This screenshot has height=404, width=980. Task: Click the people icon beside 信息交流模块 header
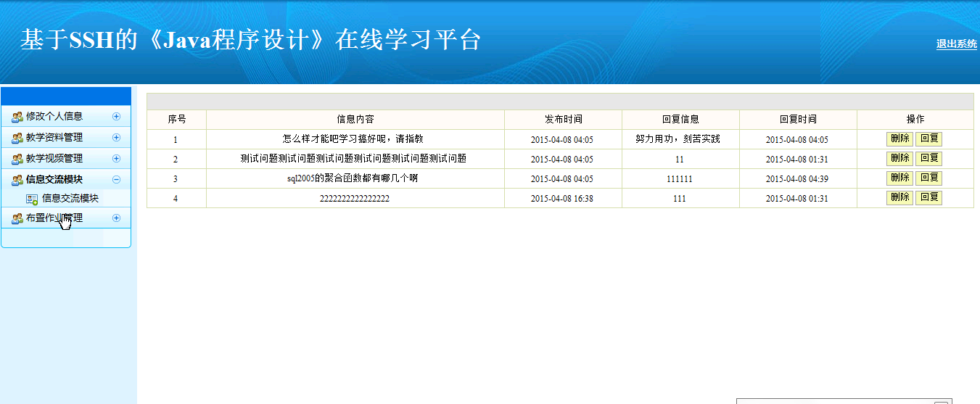coord(17,180)
